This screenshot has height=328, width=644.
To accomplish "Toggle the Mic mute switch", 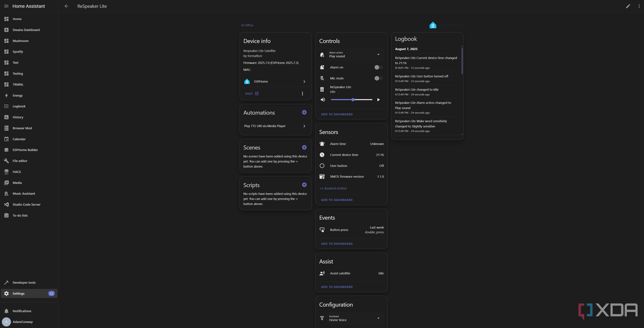I will coord(378,78).
